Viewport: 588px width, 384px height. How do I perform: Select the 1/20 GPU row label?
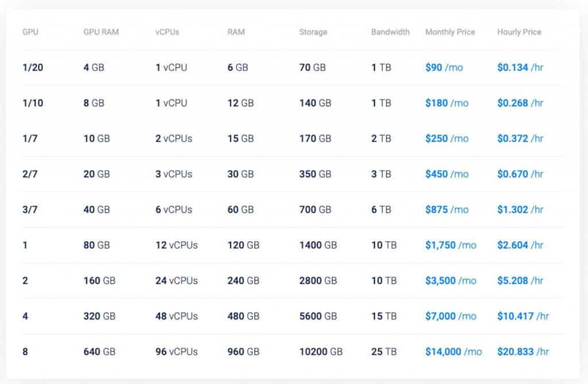click(33, 68)
